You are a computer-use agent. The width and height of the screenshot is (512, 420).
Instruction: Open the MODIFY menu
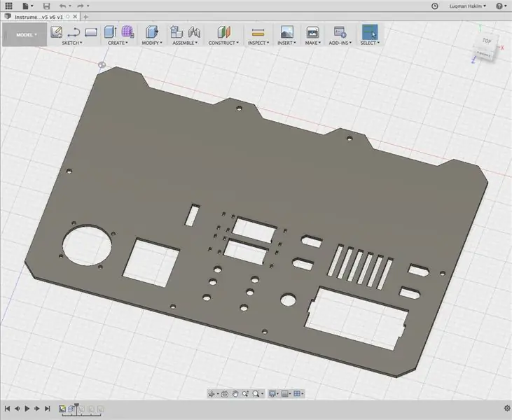click(x=152, y=43)
